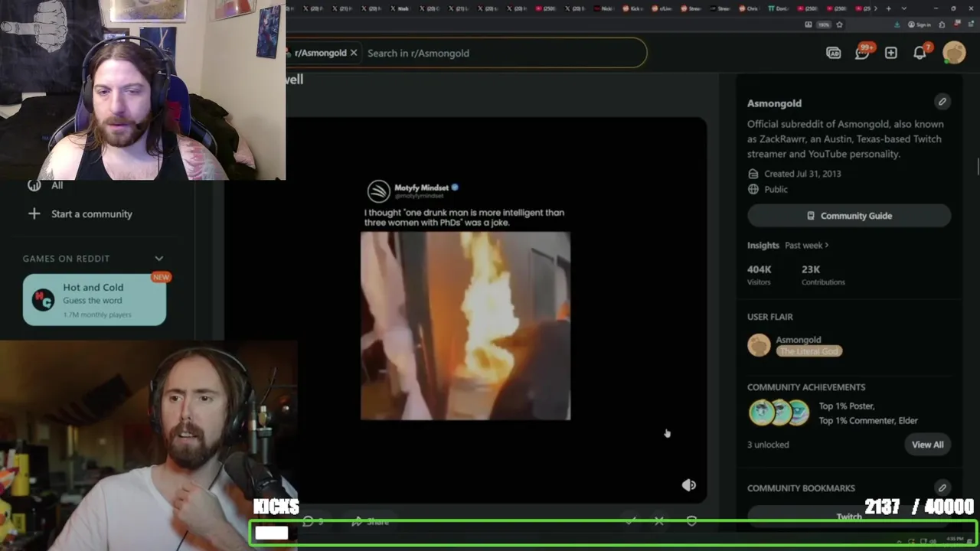Approve the post with checkmark icon
Viewport: 980px width, 551px height.
coord(630,521)
